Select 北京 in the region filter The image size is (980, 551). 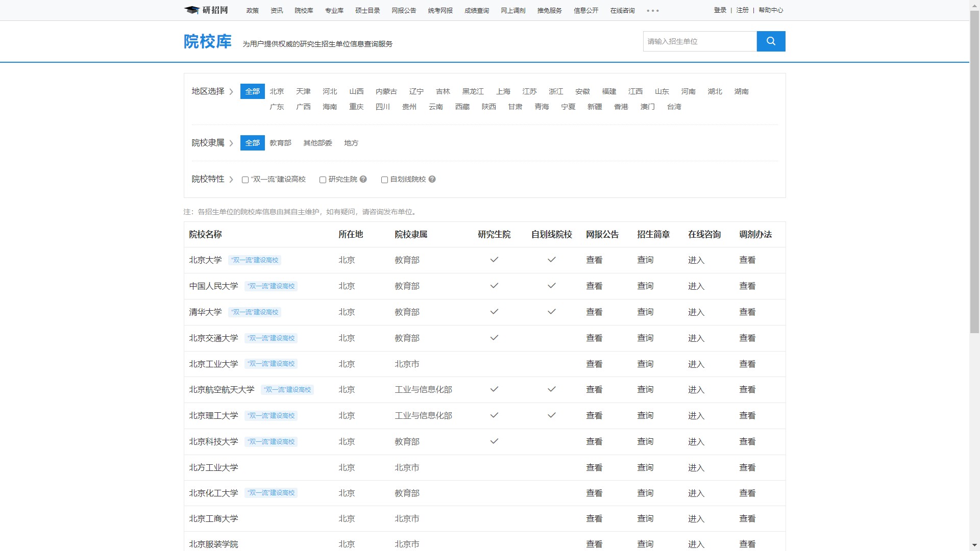(277, 91)
